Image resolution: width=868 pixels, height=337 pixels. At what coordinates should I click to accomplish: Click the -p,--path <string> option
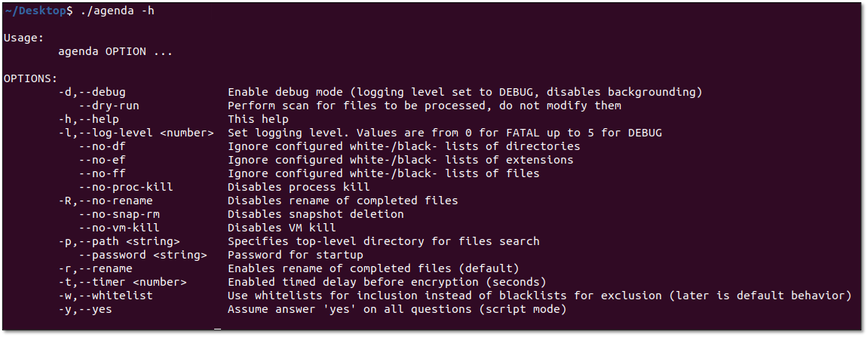point(118,241)
